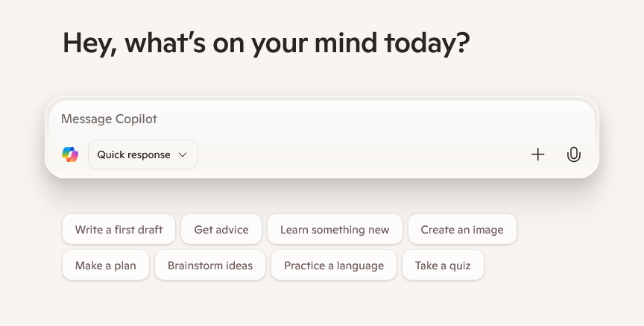
Task: Click the 'Message Copilot' placeholder text
Action: pyautogui.click(x=109, y=119)
